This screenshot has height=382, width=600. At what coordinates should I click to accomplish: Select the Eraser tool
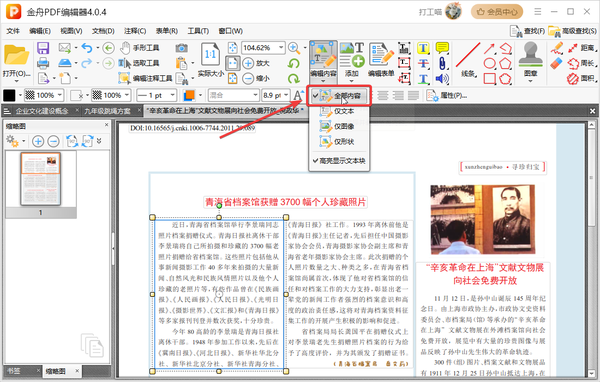click(557, 64)
